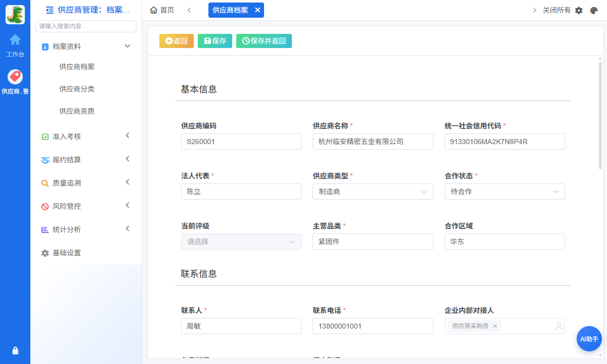Click the 统计分析 chart icon
Image resolution: width=607 pixels, height=364 pixels.
(45, 230)
